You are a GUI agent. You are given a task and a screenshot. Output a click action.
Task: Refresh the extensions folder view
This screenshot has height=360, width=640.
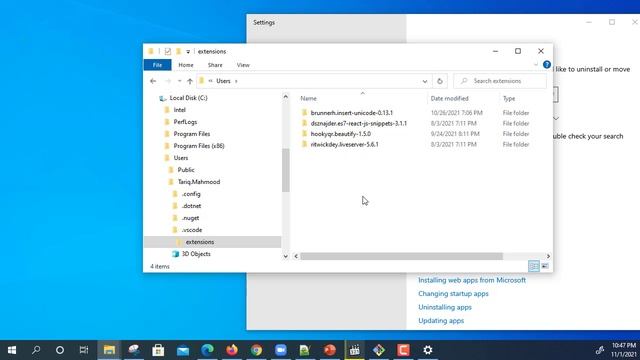tap(440, 81)
